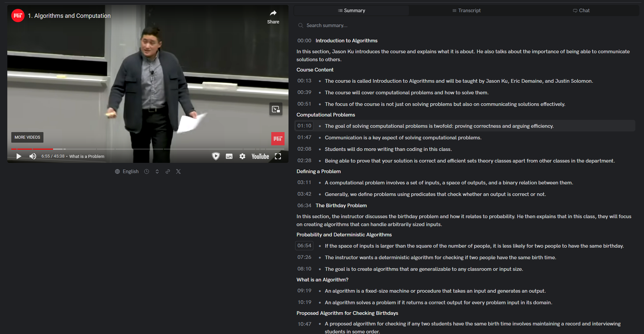This screenshot has width=644, height=334.
Task: Play the lecture video
Action: (x=19, y=156)
